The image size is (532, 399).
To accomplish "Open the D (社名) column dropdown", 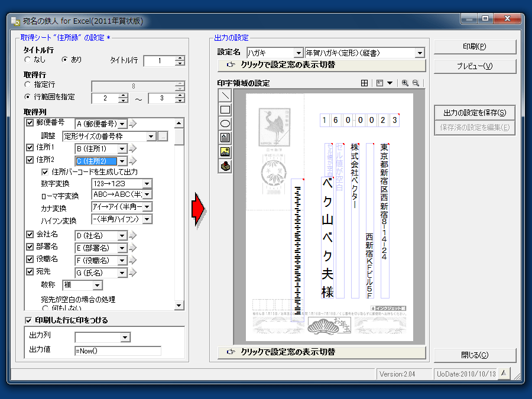I will coord(122,235).
